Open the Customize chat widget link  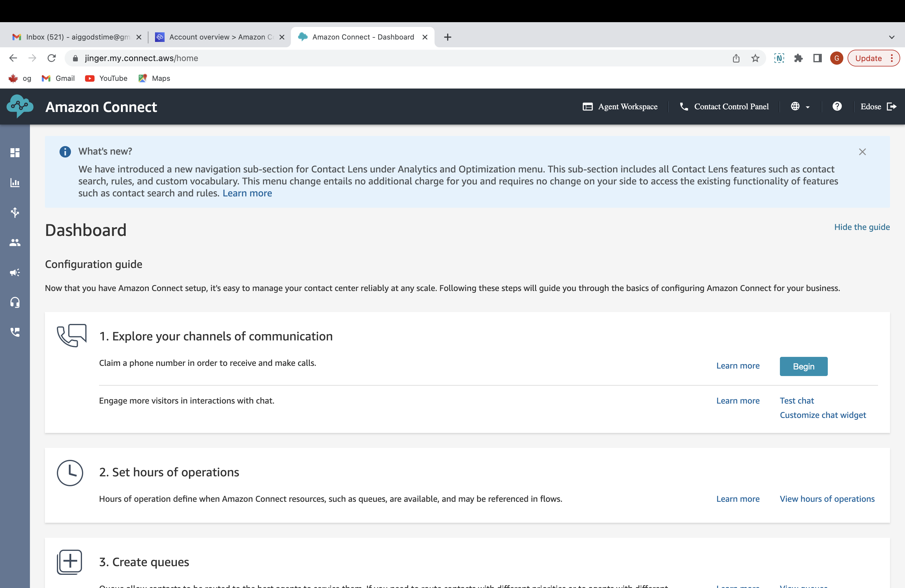[822, 415]
